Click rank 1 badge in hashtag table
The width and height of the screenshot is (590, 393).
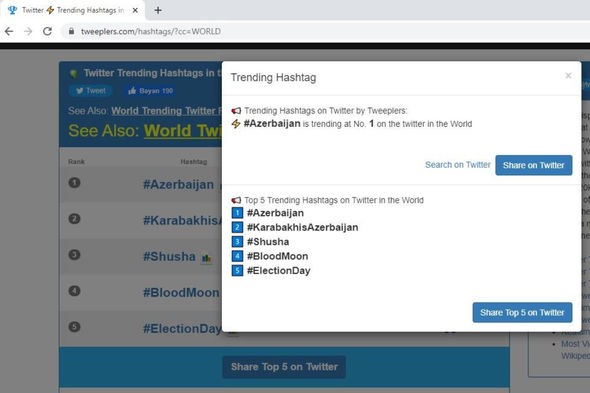click(x=75, y=183)
